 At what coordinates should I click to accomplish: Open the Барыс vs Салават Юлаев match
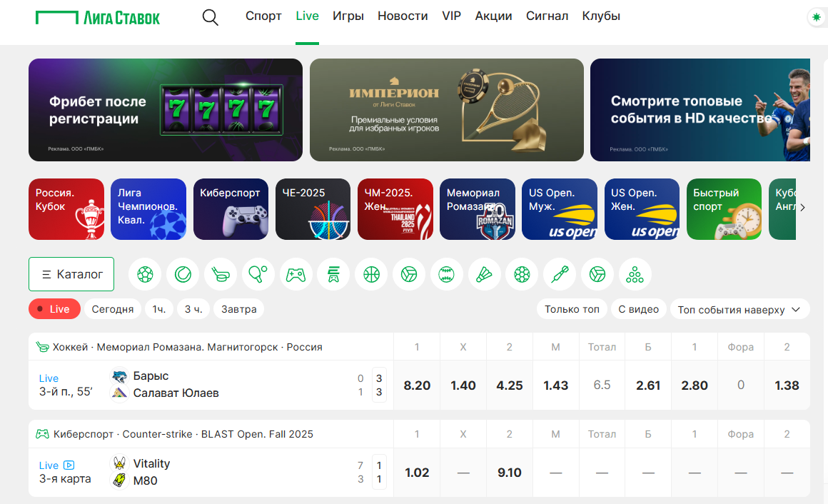tap(211, 385)
